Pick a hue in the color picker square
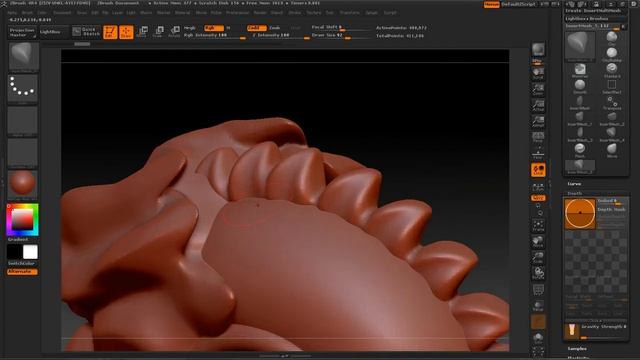The width and height of the screenshot is (640, 360). point(22,220)
